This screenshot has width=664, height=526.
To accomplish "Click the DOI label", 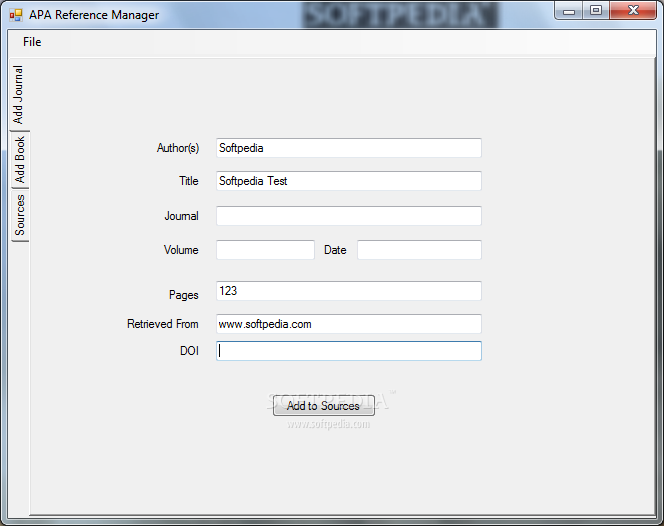I will (x=189, y=351).
